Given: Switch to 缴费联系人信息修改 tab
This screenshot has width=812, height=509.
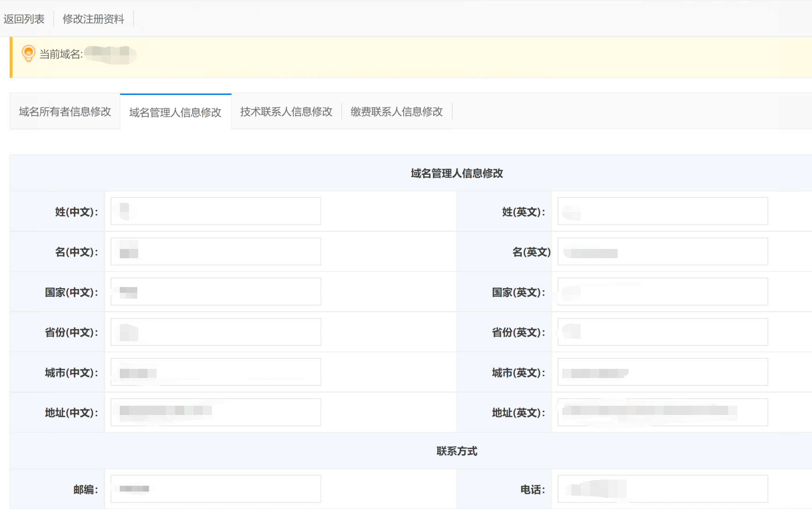Looking at the screenshot, I should point(397,112).
